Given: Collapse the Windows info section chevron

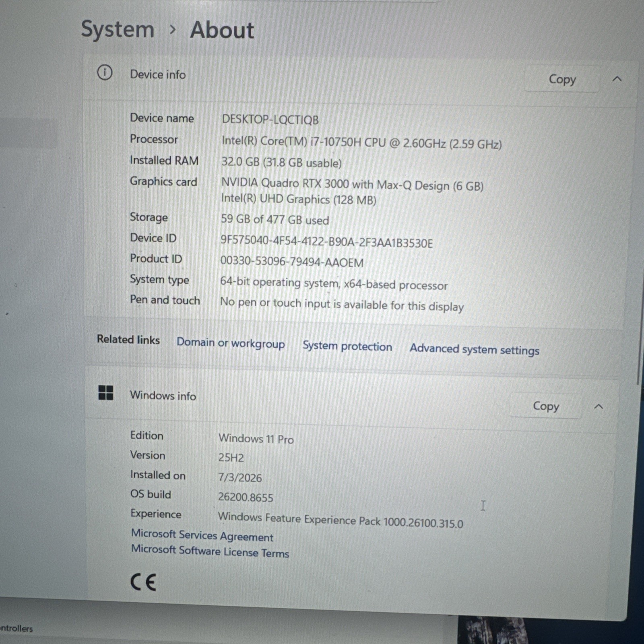Looking at the screenshot, I should (599, 407).
